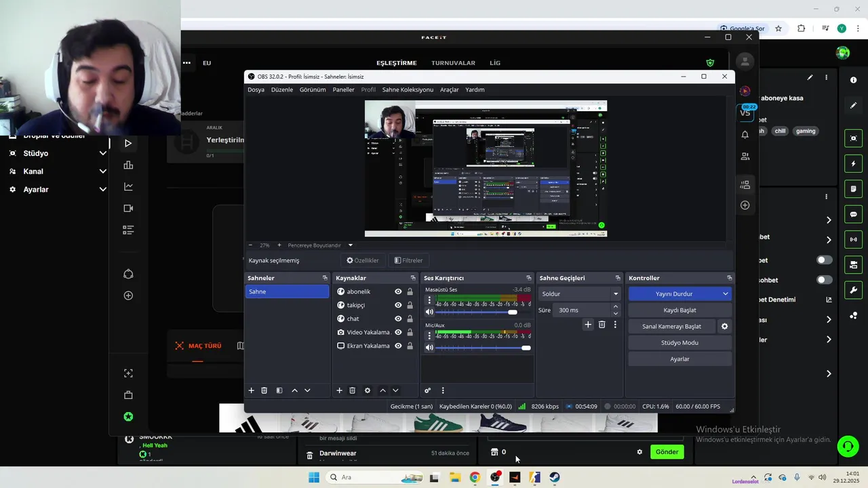868x488 pixels.
Task: Open Chrome from the taskbar
Action: pyautogui.click(x=475, y=477)
